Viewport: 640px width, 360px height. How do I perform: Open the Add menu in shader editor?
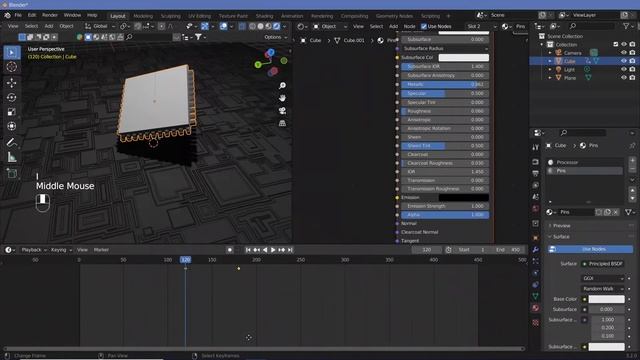393,27
